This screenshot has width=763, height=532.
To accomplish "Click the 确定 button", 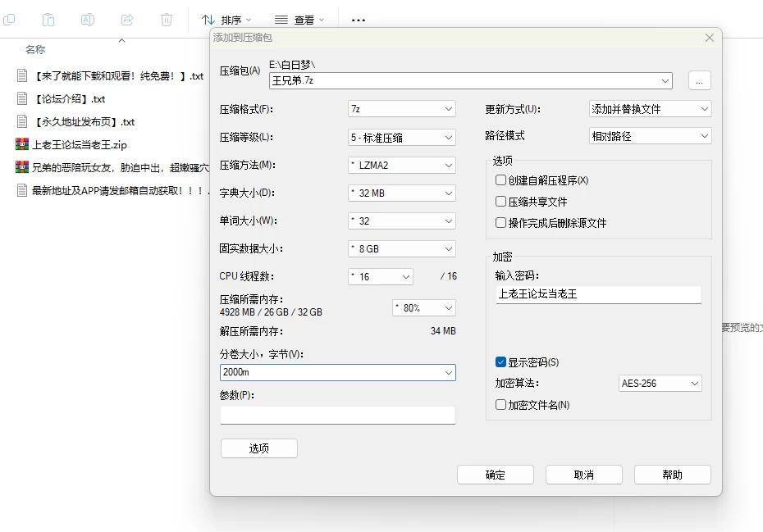I will 496,475.
